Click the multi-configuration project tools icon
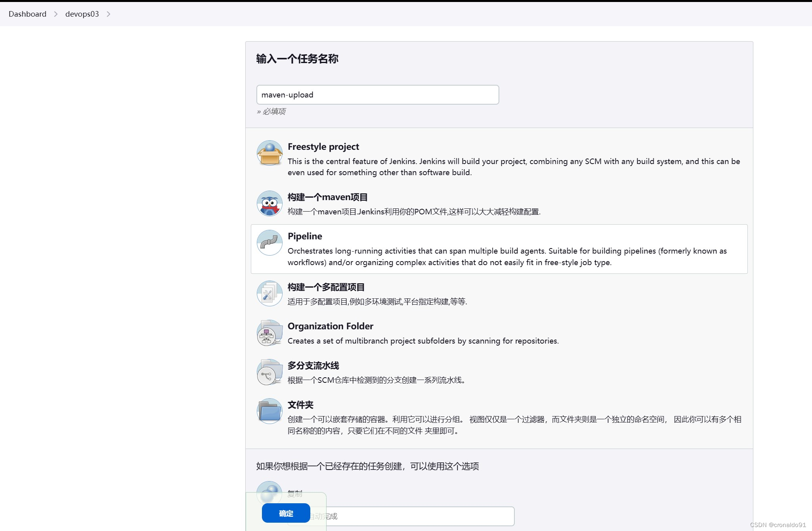This screenshot has height=531, width=812. click(269, 293)
